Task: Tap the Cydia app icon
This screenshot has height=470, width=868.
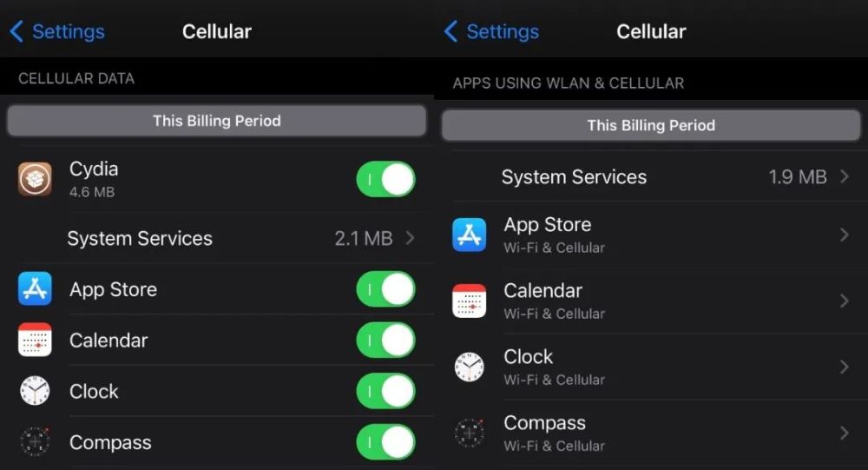Action: click(x=35, y=179)
